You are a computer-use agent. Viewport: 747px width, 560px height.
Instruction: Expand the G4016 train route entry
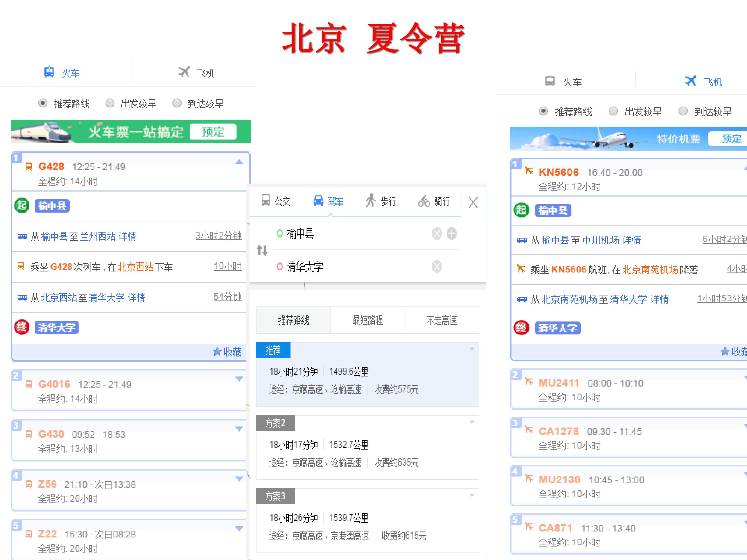coord(239,379)
